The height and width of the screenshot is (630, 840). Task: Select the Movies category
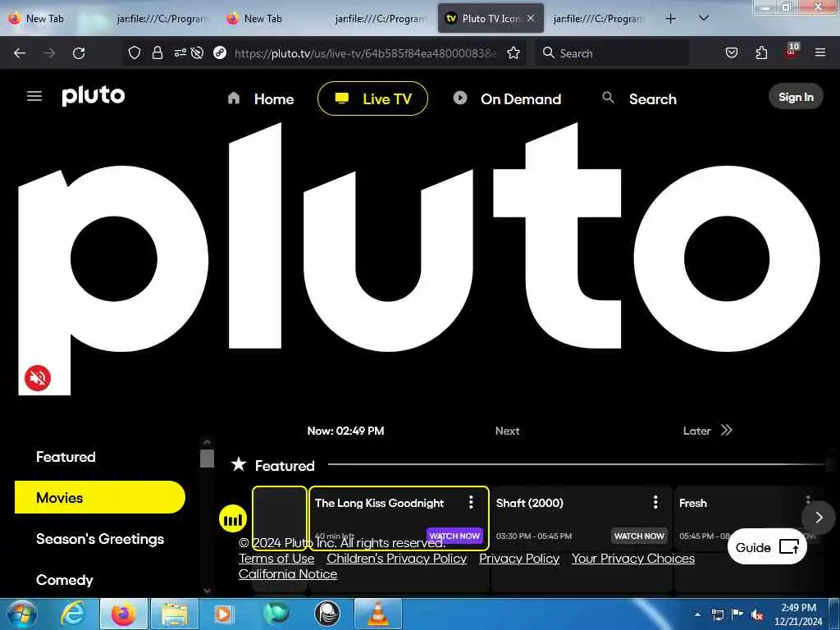99,498
